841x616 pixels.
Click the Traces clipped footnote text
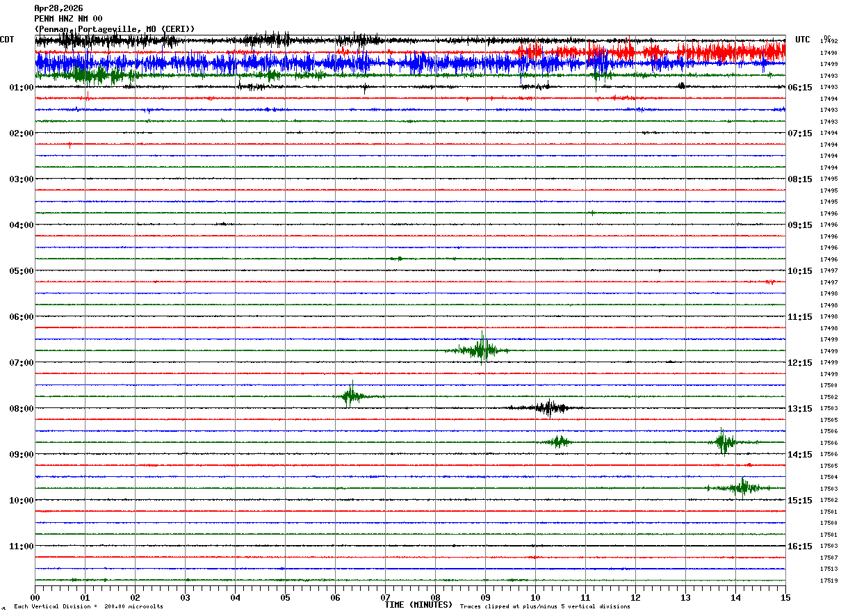545,607
